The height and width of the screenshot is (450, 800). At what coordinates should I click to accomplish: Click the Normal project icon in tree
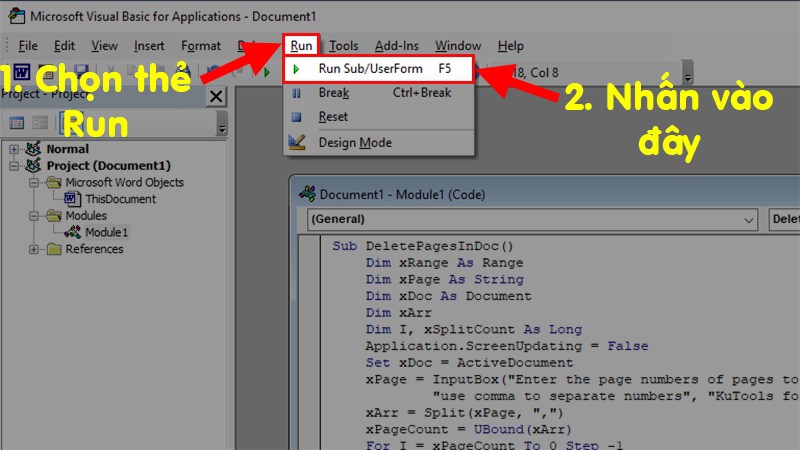33,149
